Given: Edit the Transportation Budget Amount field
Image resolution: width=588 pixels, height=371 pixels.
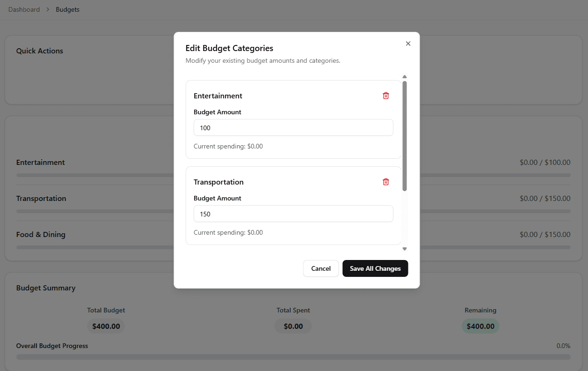Looking at the screenshot, I should pyautogui.click(x=293, y=214).
